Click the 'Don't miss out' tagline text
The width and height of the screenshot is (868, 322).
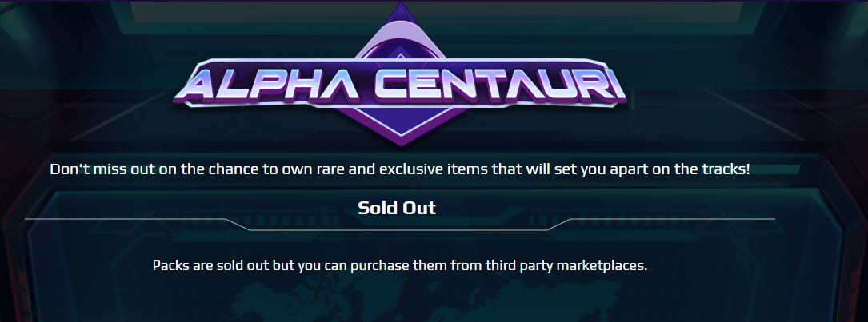pos(400,169)
